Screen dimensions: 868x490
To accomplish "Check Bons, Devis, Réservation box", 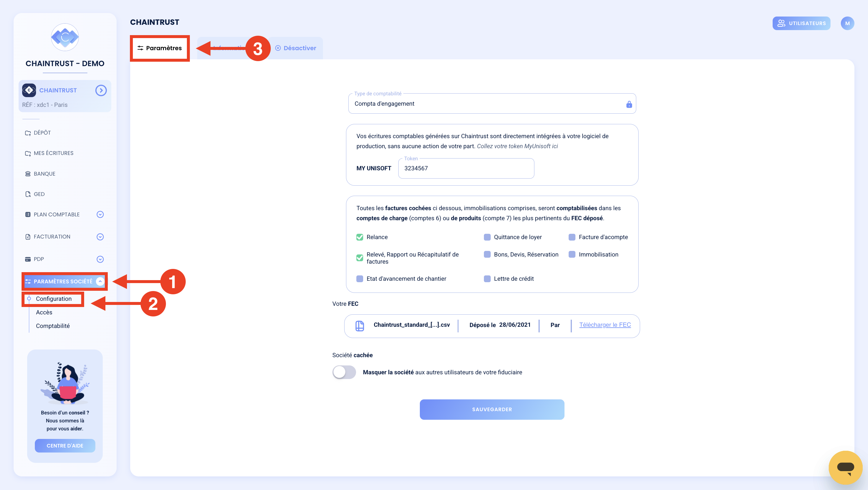I will coord(487,254).
